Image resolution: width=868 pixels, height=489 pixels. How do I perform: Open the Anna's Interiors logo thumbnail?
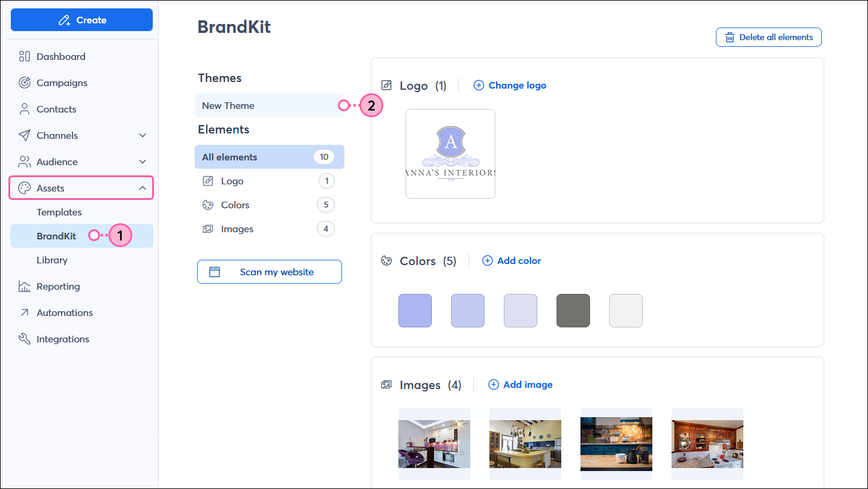tap(450, 154)
